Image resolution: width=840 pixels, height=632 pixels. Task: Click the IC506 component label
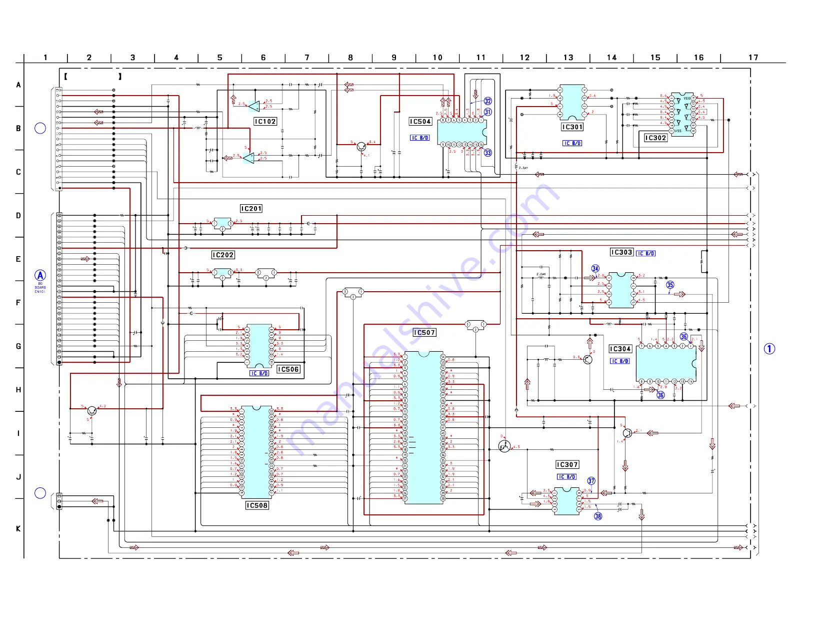288,370
